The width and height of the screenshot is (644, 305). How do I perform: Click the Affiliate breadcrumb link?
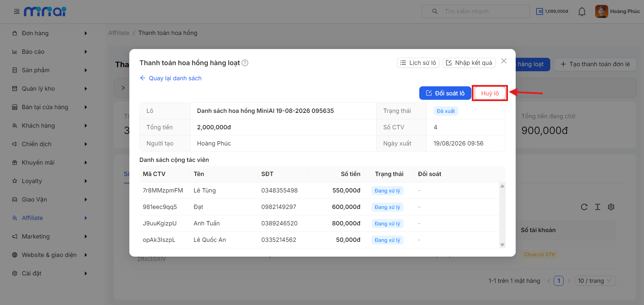pyautogui.click(x=119, y=33)
